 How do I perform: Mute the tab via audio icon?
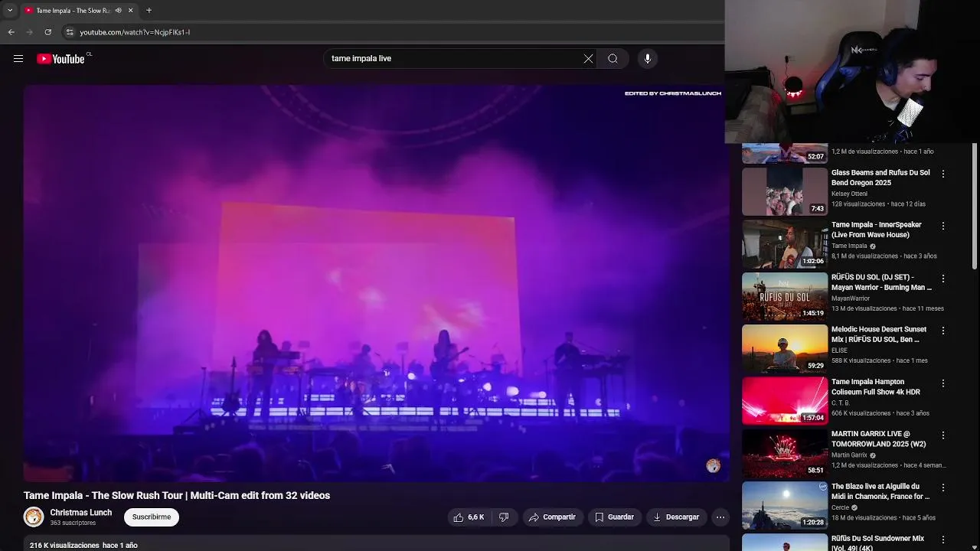pos(118,11)
